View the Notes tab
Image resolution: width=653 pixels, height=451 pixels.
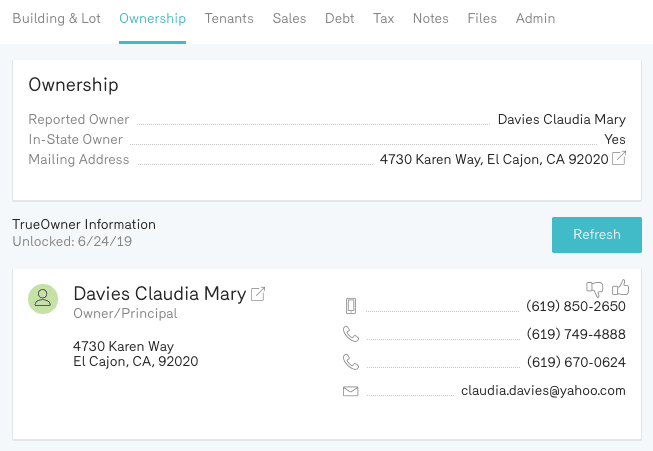(430, 19)
